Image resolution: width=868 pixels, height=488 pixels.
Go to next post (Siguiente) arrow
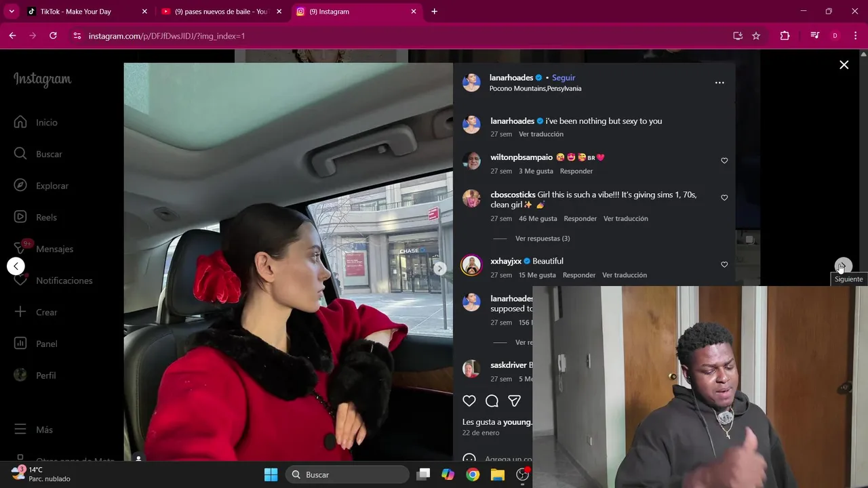(x=843, y=266)
